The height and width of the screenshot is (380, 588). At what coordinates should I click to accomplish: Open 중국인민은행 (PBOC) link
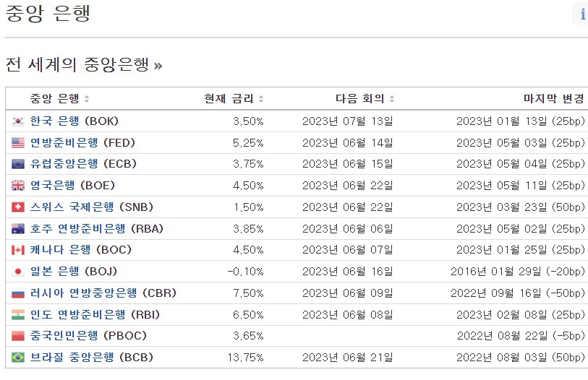point(88,336)
